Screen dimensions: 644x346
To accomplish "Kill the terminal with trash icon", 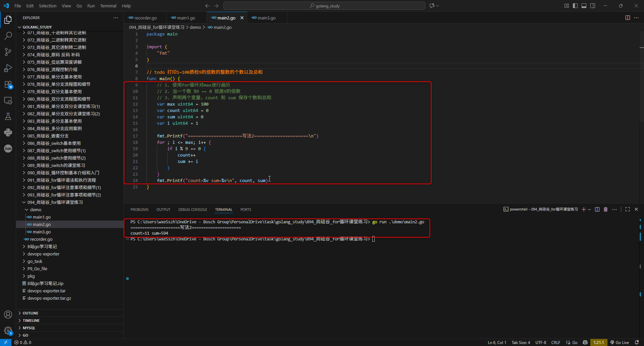I will click(x=606, y=209).
